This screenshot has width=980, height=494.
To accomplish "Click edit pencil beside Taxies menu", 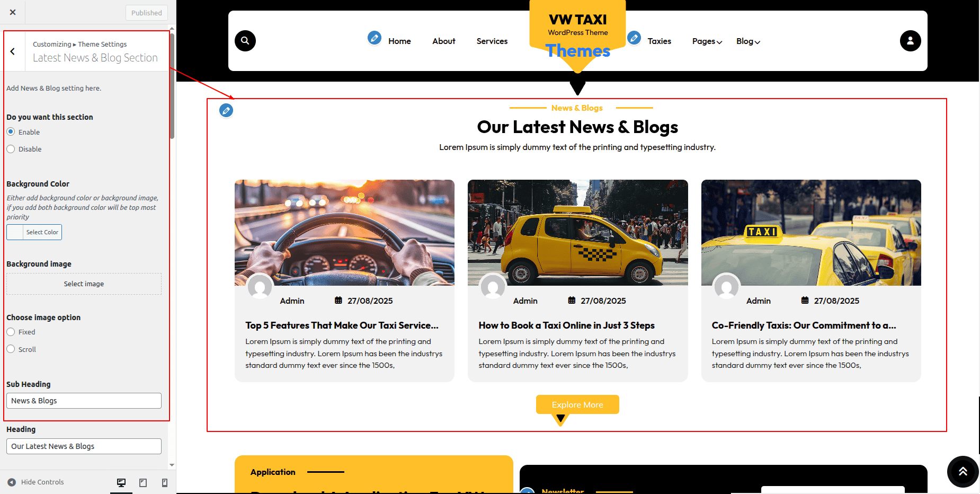I will tap(634, 38).
